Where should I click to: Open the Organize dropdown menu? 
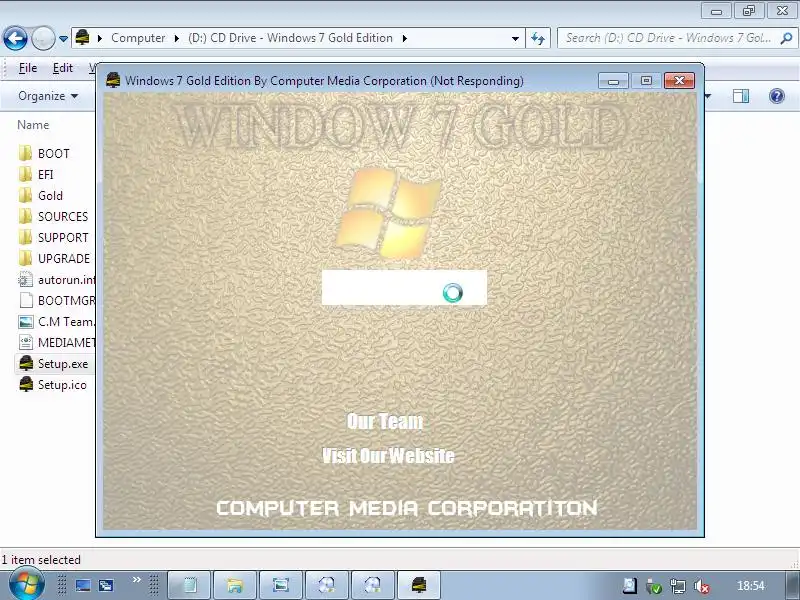[x=48, y=96]
